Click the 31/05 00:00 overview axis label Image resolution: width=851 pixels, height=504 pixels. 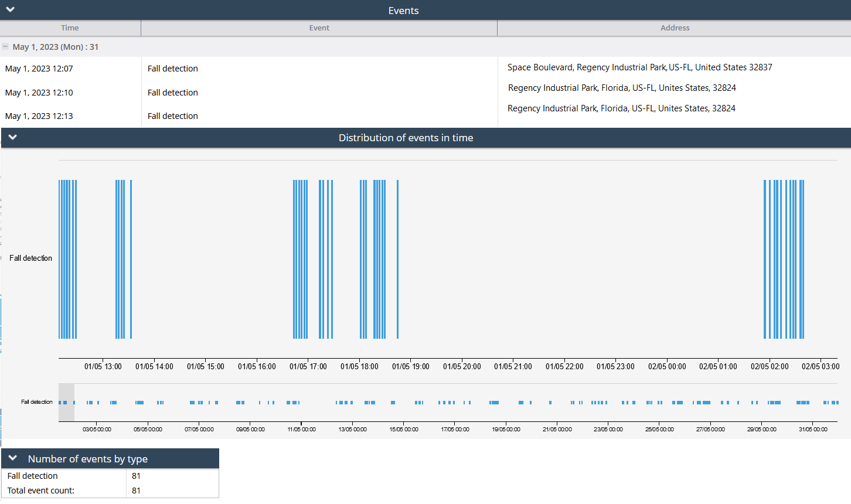(813, 430)
